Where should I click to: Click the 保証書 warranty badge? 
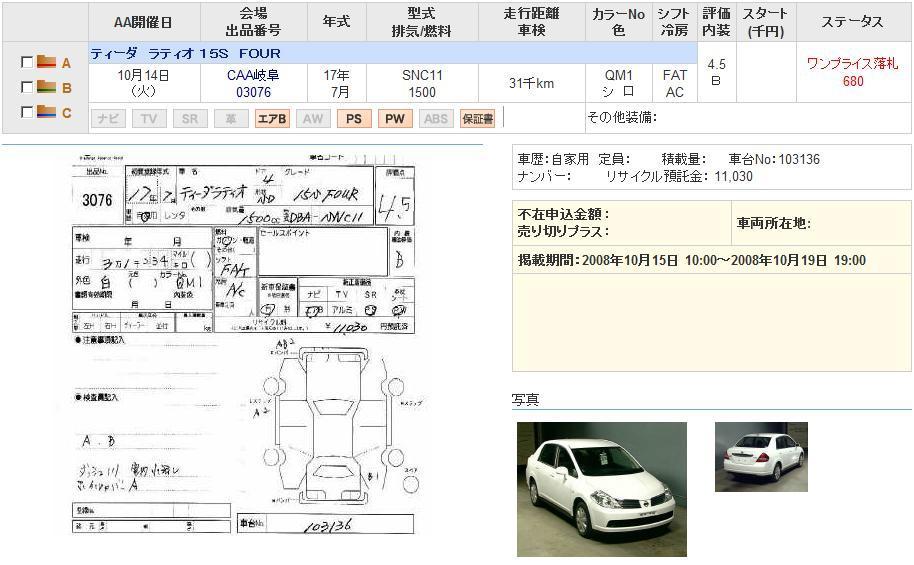coord(477,118)
